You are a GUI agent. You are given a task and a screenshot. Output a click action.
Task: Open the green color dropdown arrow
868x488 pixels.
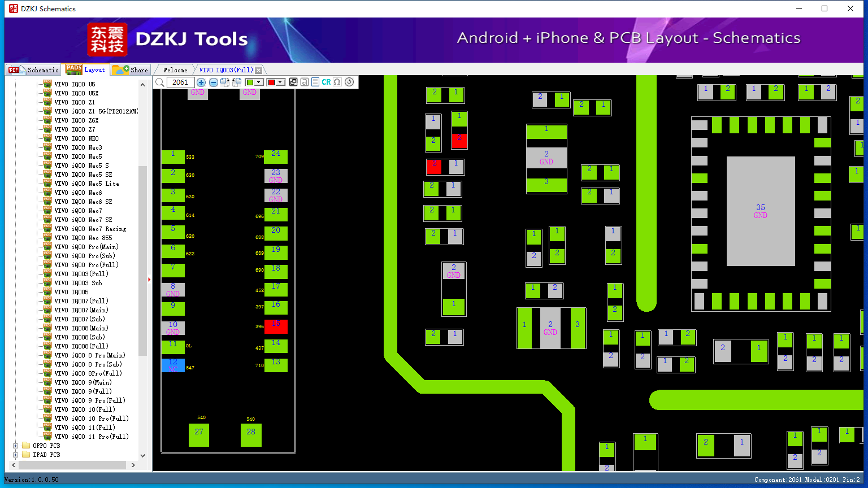point(259,82)
